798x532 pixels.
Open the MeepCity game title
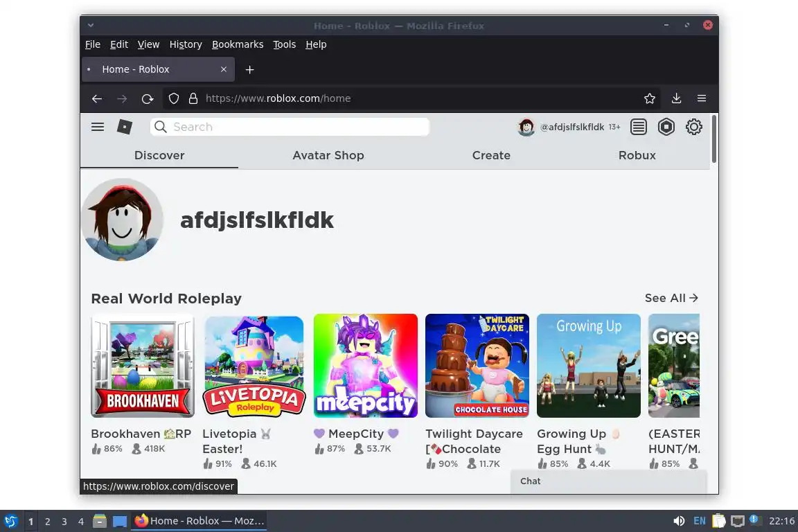(x=356, y=434)
